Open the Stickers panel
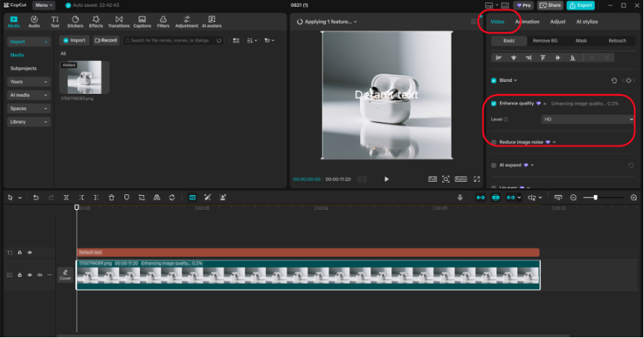Viewport: 644px width, 338px height. click(x=75, y=22)
